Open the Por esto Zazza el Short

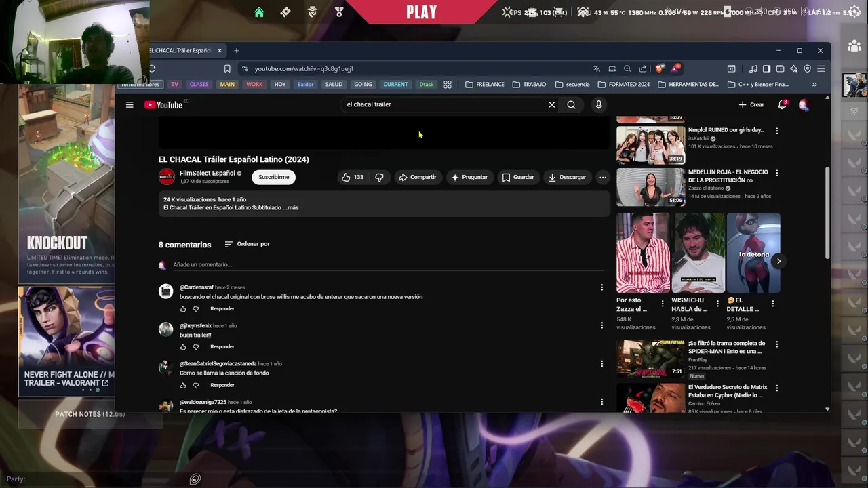point(643,253)
